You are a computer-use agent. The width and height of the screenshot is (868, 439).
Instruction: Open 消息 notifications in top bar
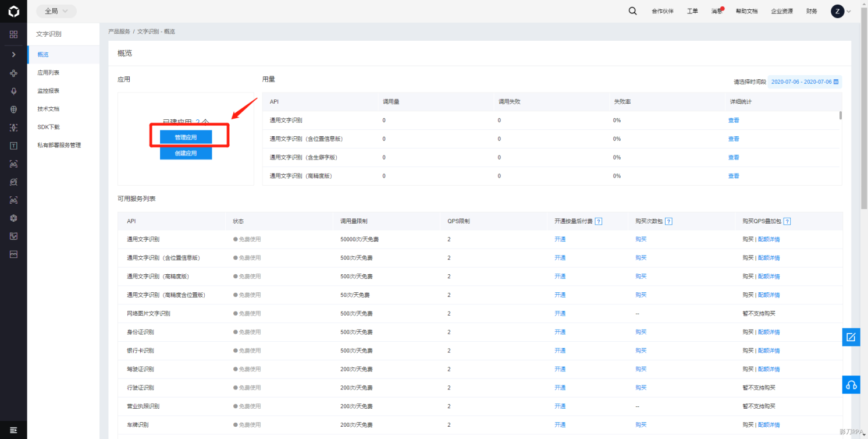(717, 11)
